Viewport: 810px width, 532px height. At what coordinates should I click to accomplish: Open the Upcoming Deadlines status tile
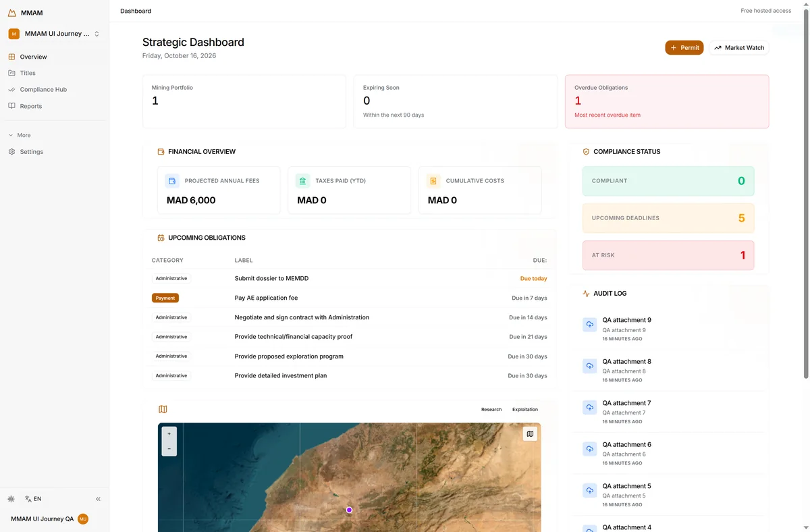(x=668, y=218)
